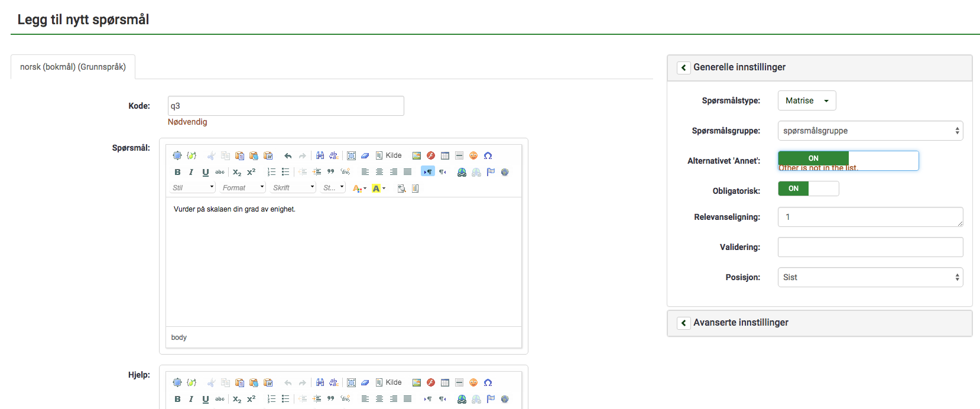
Task: Open Replace tool in Spørsmål editor
Action: pyautogui.click(x=334, y=155)
